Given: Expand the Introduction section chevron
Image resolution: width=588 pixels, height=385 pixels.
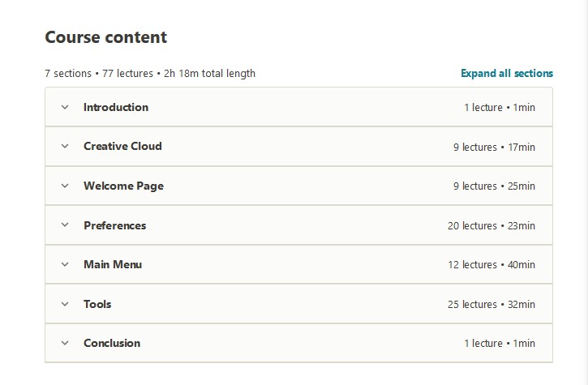Looking at the screenshot, I should [x=65, y=107].
